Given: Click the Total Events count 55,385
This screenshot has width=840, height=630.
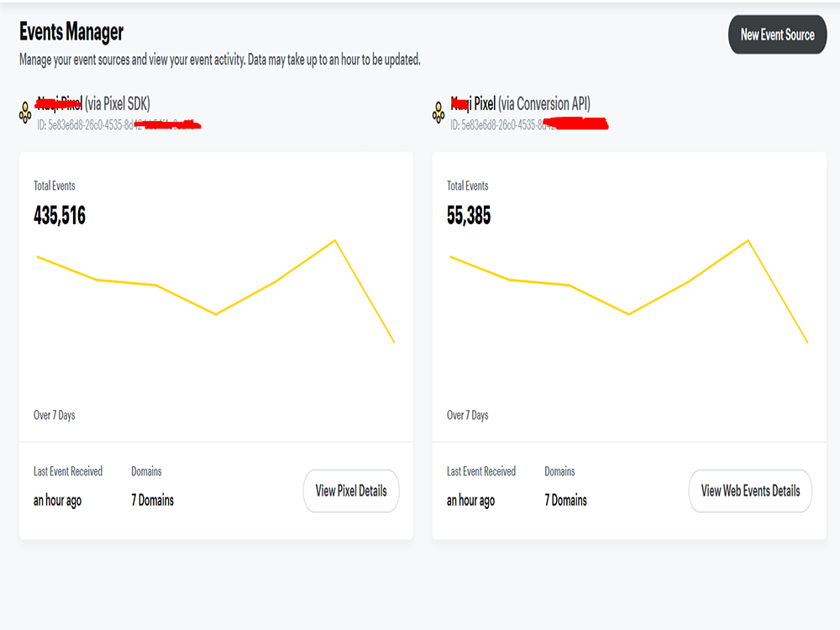Looking at the screenshot, I should pyautogui.click(x=468, y=216).
